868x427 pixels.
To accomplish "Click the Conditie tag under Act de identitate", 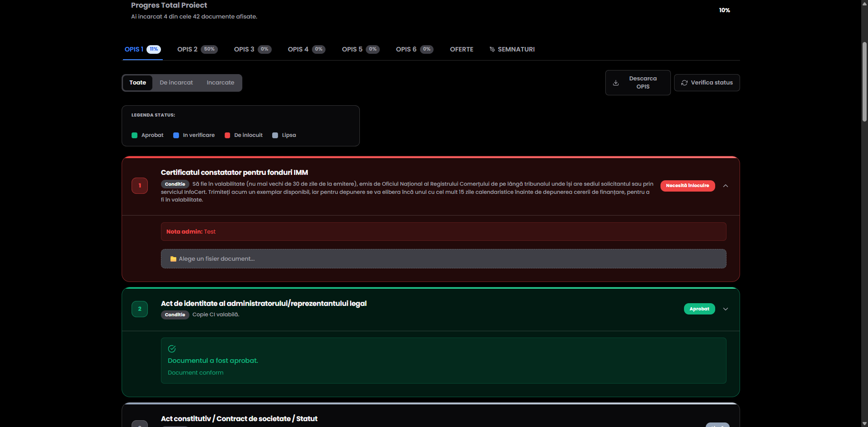I will click(175, 315).
